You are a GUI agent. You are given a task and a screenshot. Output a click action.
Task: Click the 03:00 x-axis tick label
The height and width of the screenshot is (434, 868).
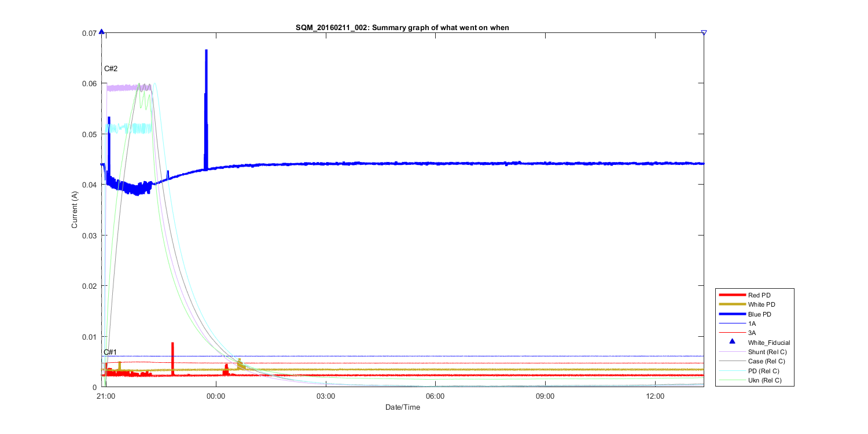pyautogui.click(x=326, y=397)
